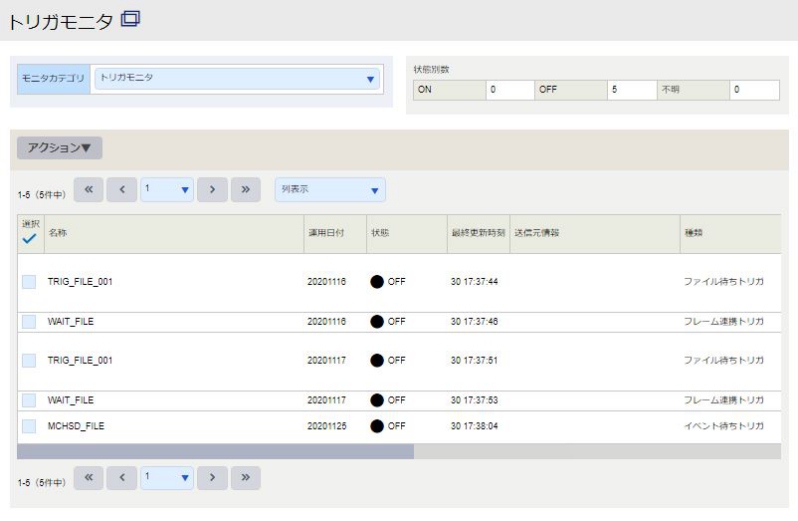The width and height of the screenshot is (798, 521).
Task: Click the bottom 1-5 (5件中) record count
Action: pyautogui.click(x=42, y=483)
